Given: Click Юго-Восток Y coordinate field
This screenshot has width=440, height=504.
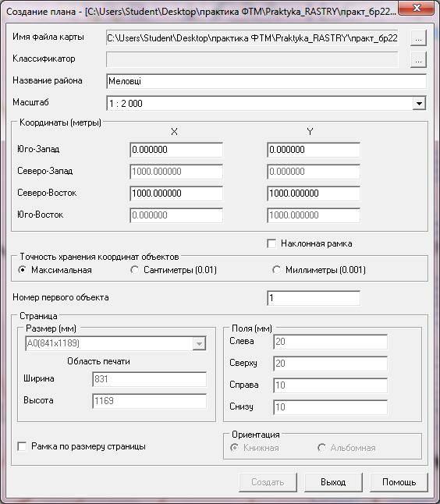Looking at the screenshot, I should tap(314, 215).
